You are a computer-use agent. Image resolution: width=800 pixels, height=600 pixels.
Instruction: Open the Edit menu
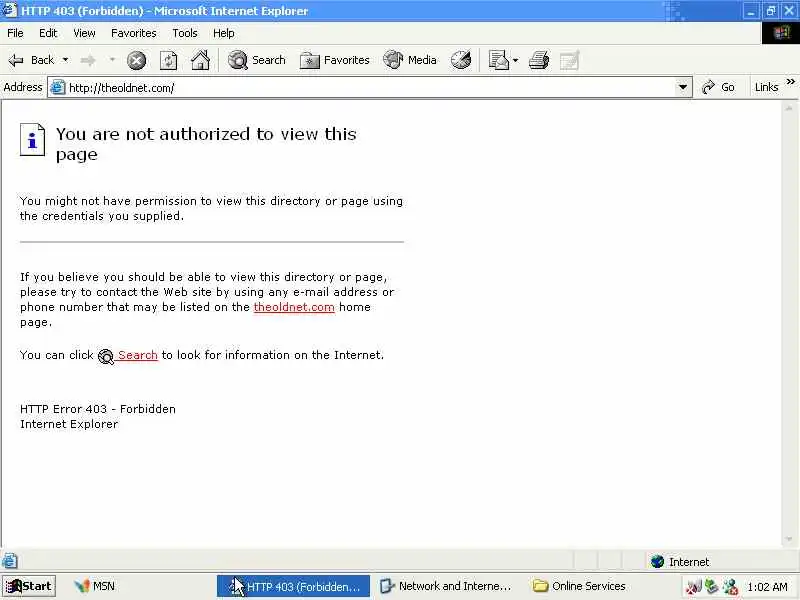48,33
